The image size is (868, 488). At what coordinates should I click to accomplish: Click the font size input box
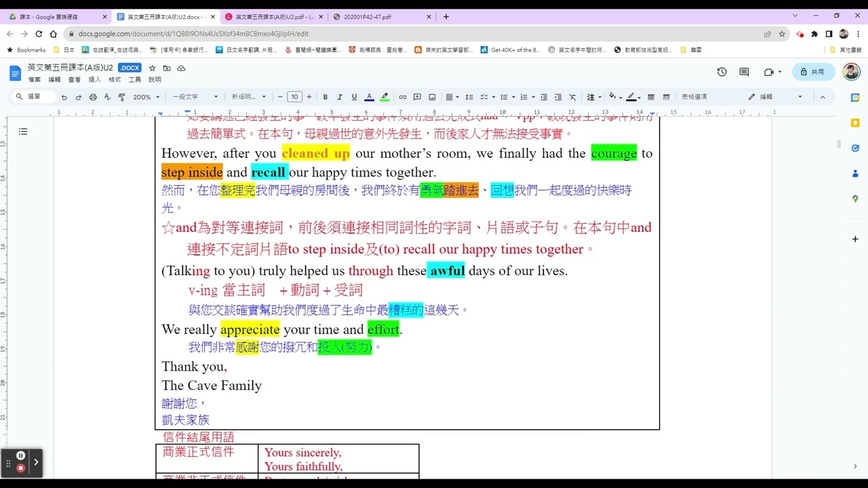(x=294, y=97)
